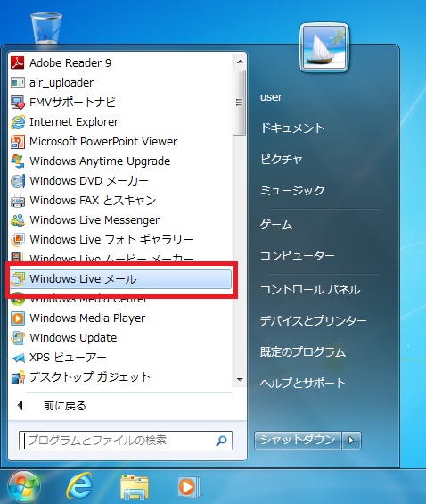Image resolution: width=426 pixels, height=504 pixels.
Task: Open デバイスとプリンター
Action: 314,321
